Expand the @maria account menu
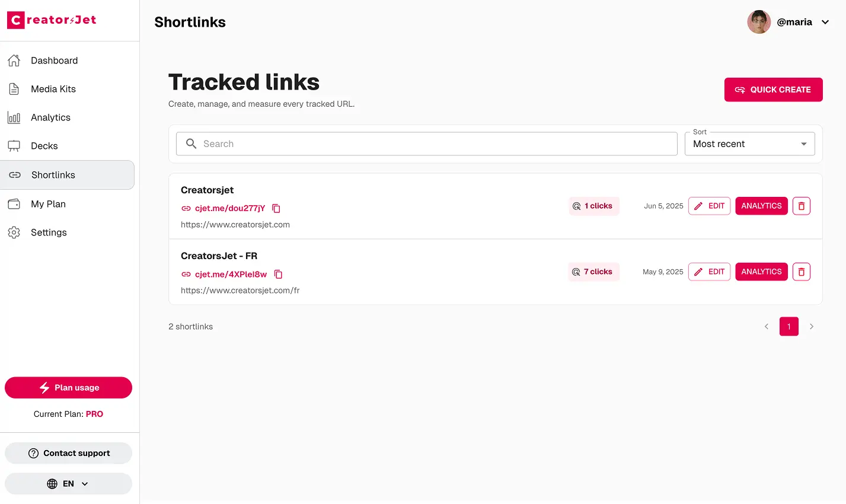Viewport: 846px width, 504px height. (x=791, y=22)
